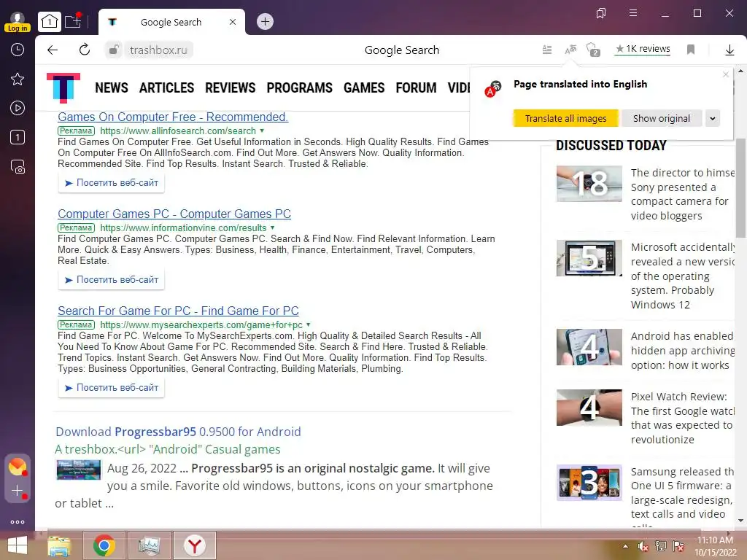
Task: Click the Log in profile icon
Action: click(x=18, y=22)
